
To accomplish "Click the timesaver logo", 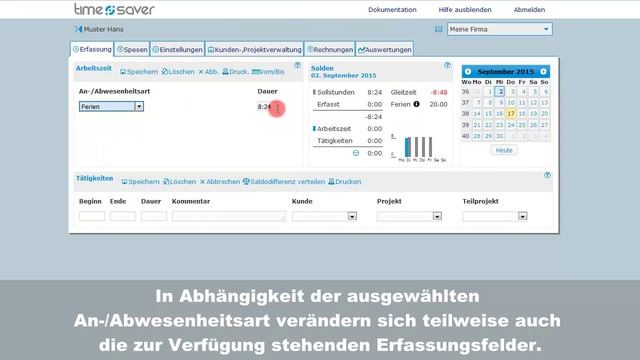I will (x=114, y=9).
